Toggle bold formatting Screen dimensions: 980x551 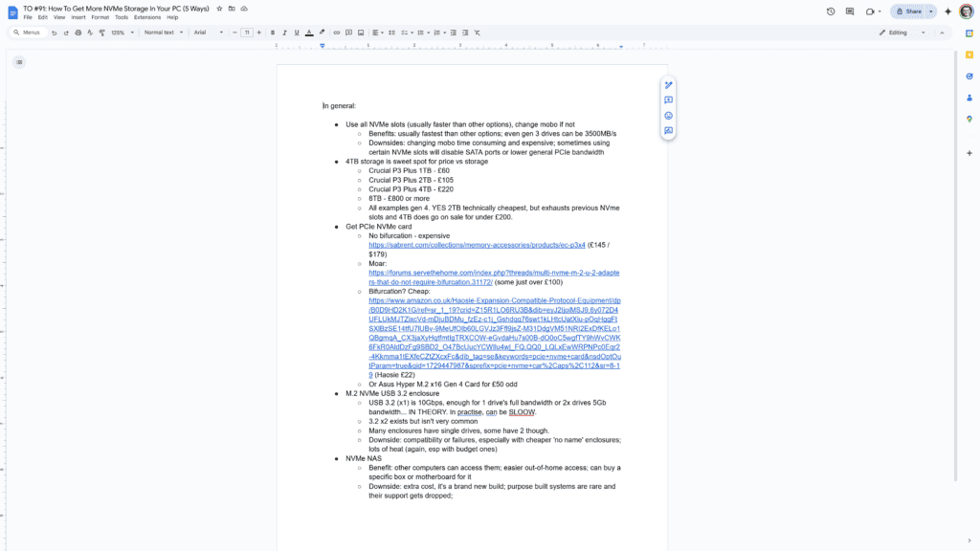tap(273, 33)
